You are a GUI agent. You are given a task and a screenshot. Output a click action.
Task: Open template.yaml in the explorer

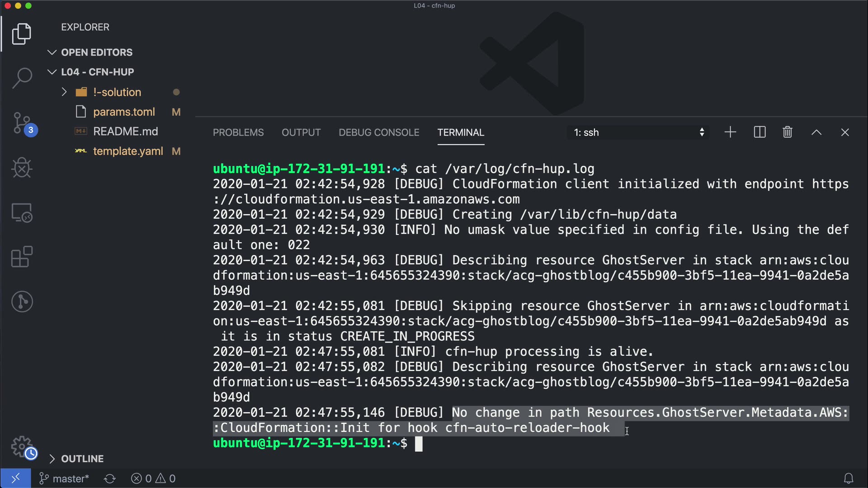(x=127, y=151)
